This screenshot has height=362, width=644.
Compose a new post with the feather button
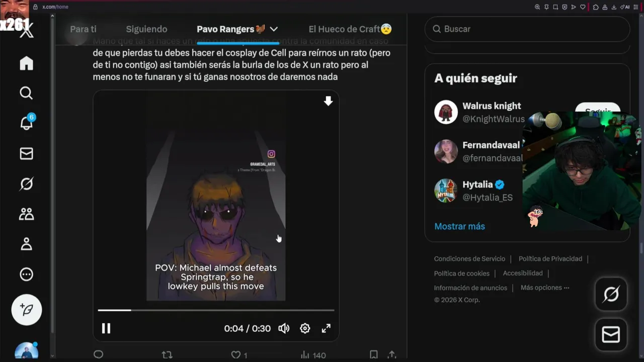[x=27, y=310]
